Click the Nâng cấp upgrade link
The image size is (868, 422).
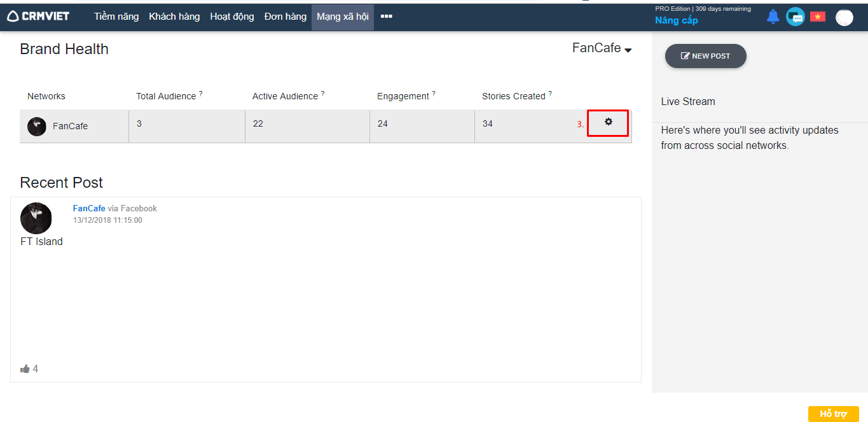click(677, 20)
